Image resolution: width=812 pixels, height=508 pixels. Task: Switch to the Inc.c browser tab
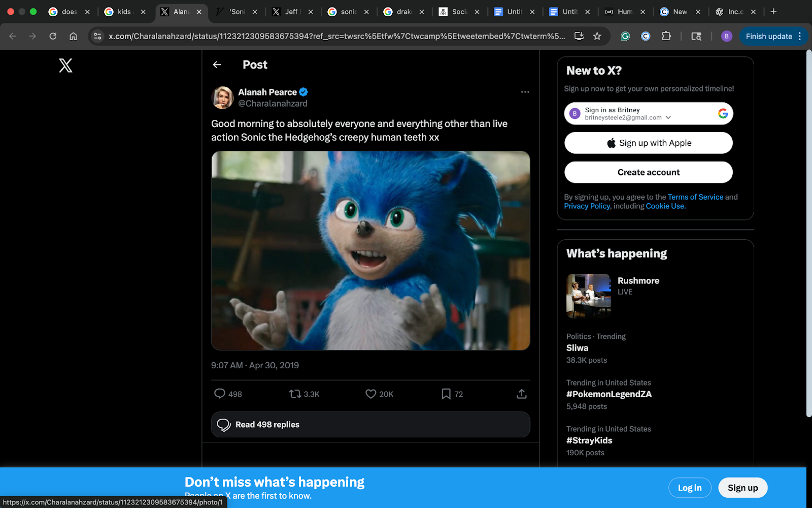(735, 12)
